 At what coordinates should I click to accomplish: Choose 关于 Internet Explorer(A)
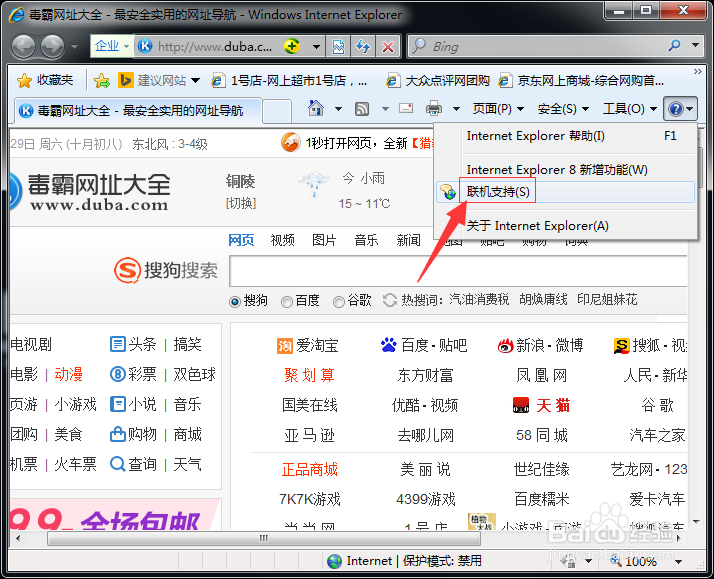coord(566,226)
